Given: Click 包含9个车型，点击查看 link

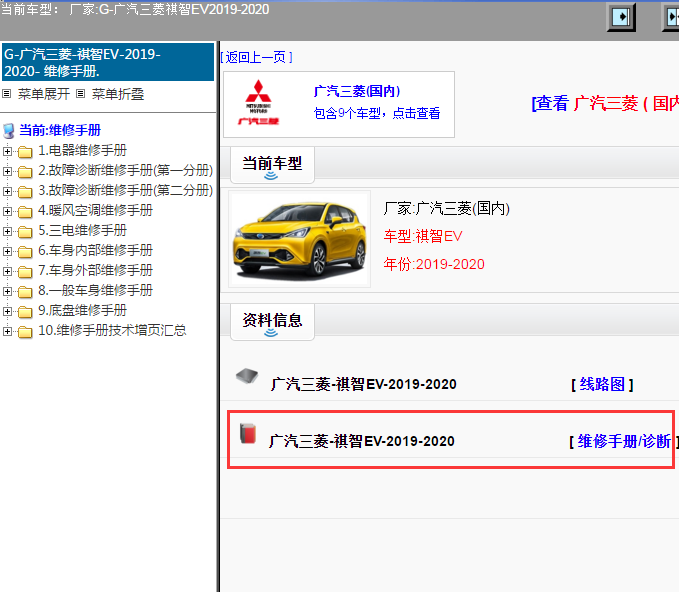Looking at the screenshot, I should click(377, 113).
